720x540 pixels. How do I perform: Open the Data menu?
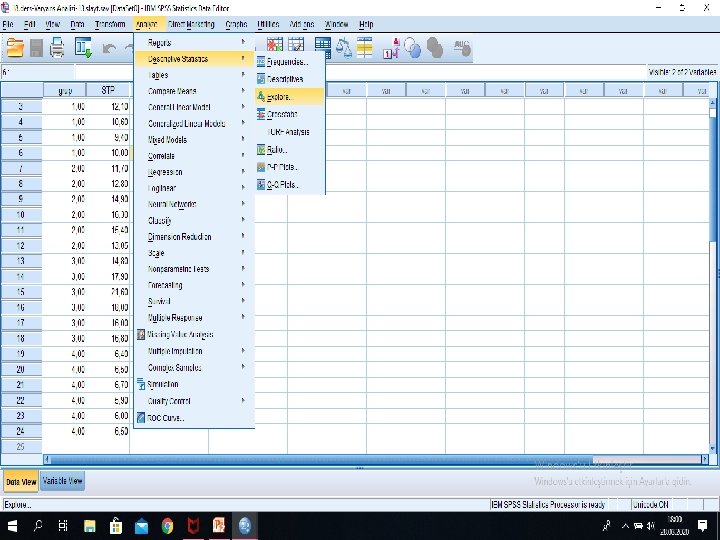tap(77, 24)
